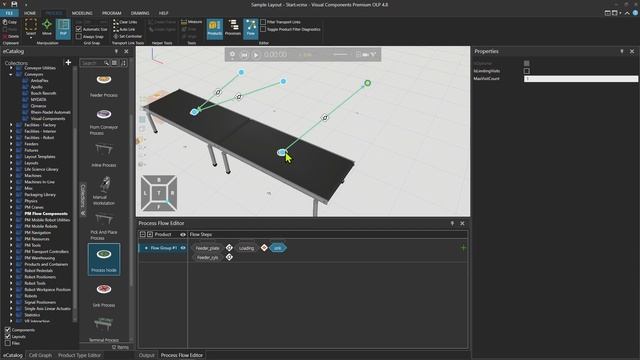Expand the Machines collection
Image resolution: width=640 pixels, height=360 pixels.
click(x=11, y=176)
